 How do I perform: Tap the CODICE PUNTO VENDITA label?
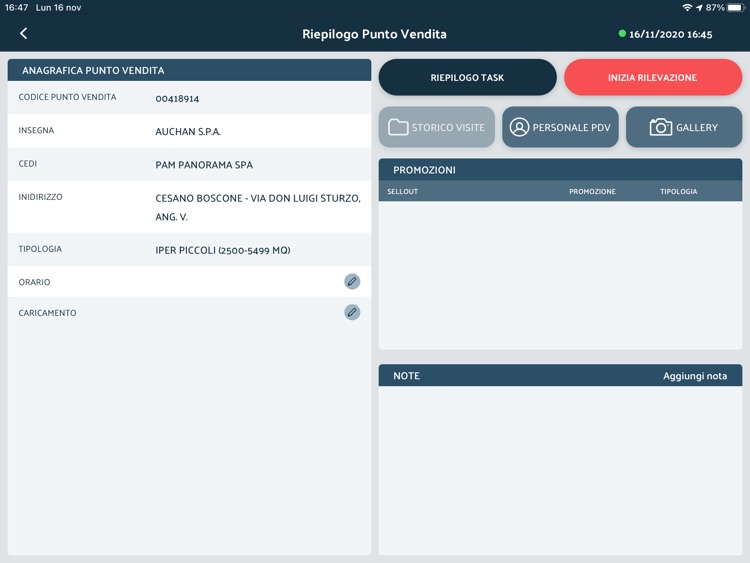coord(67,97)
